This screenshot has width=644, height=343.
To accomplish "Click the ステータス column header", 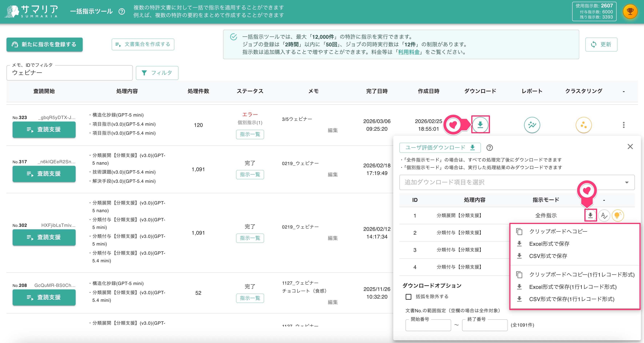I will pos(250,91).
